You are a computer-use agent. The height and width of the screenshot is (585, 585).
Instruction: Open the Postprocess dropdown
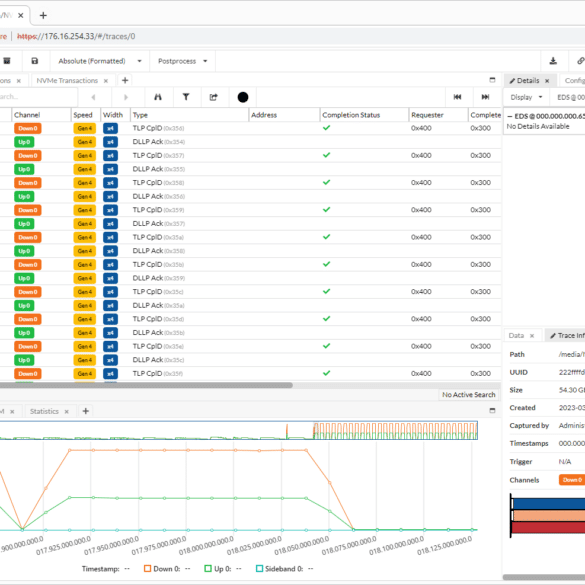[182, 61]
